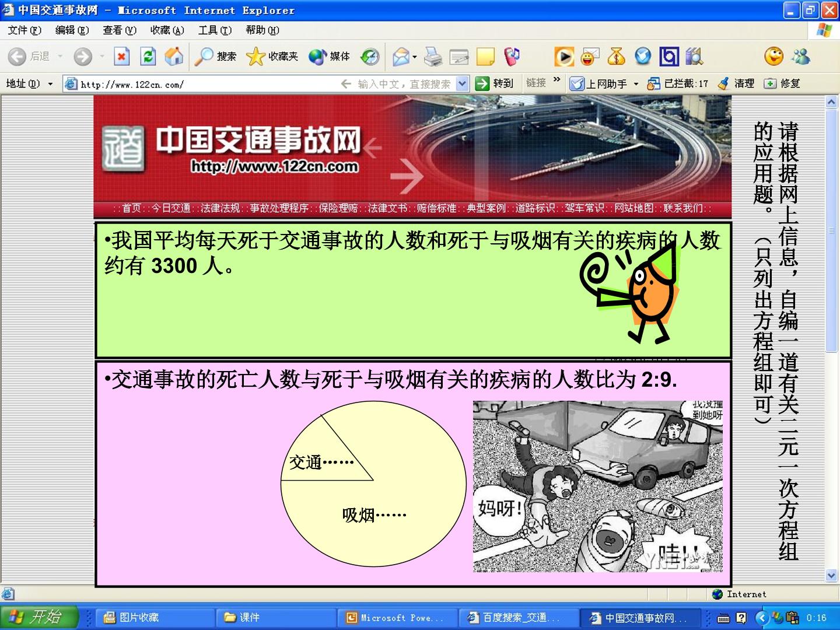840x630 pixels.
Task: Follow the 法律法规 navigation link
Action: click(220, 208)
